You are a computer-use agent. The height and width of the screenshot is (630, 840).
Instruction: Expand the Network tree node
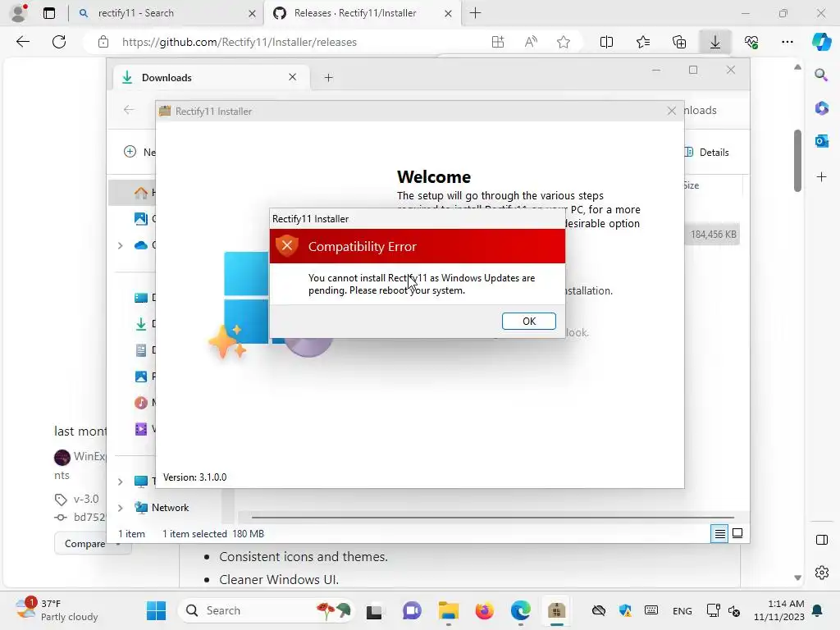point(120,508)
